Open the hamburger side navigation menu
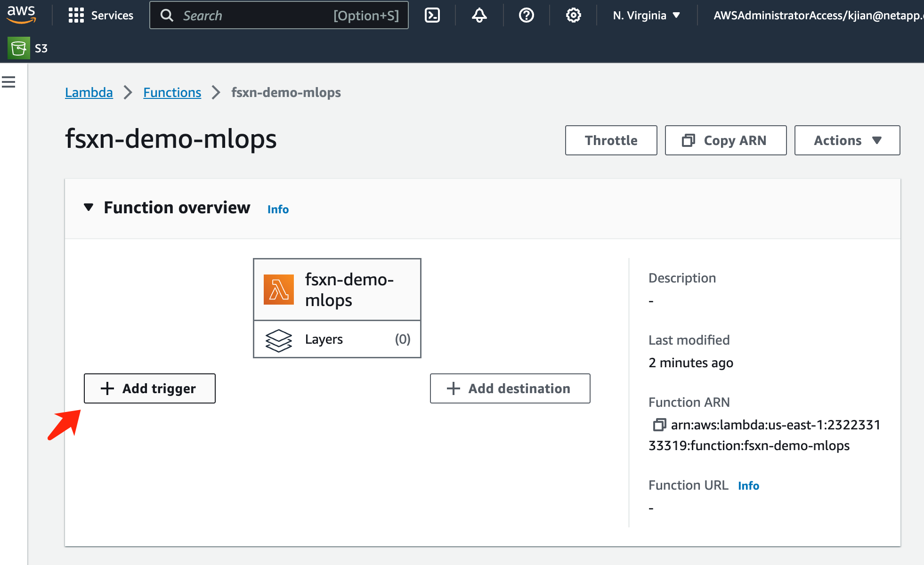The width and height of the screenshot is (924, 565). [8, 82]
